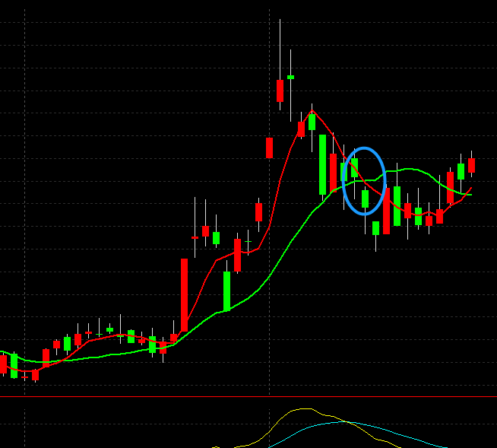Select the red moving average line at its peak

(x=312, y=110)
